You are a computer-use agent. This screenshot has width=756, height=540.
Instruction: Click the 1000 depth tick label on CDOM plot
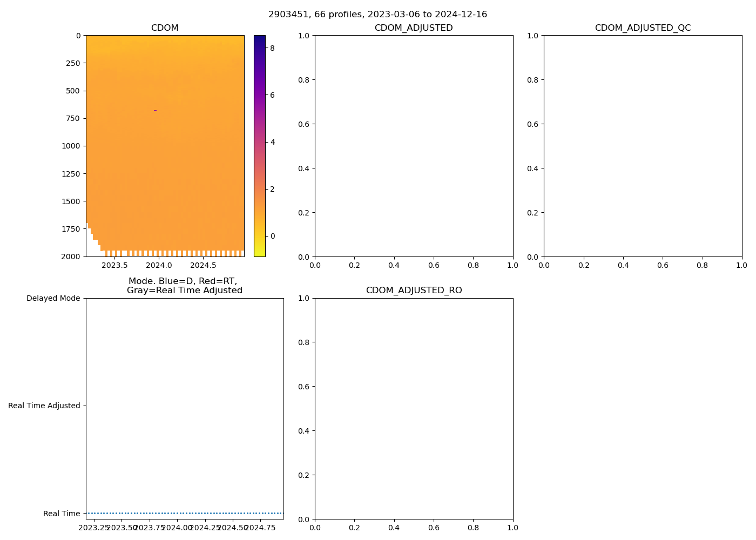click(70, 146)
